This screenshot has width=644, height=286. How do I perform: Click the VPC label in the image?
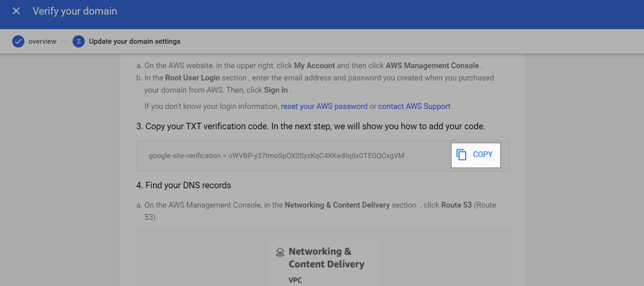pos(295,280)
